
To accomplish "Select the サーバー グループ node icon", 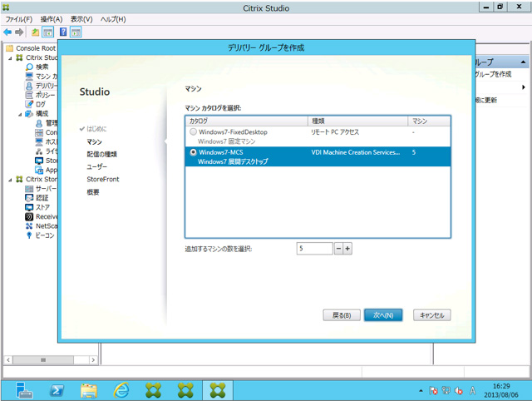I will pyautogui.click(x=30, y=189).
